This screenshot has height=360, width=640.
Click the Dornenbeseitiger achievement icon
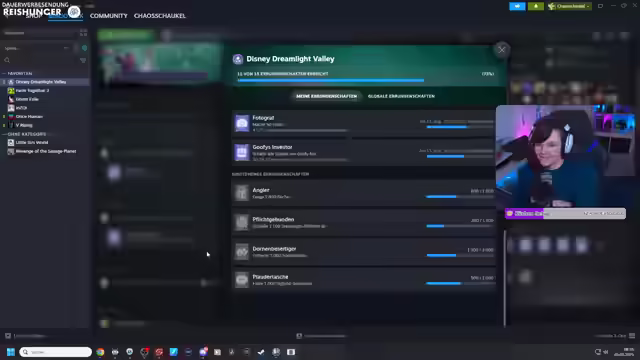pos(242,251)
